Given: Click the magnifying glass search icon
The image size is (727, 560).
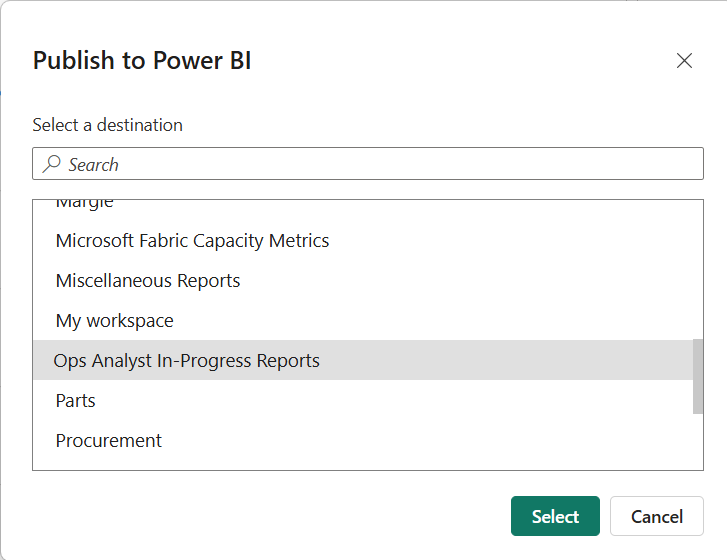Looking at the screenshot, I should click(x=51, y=164).
